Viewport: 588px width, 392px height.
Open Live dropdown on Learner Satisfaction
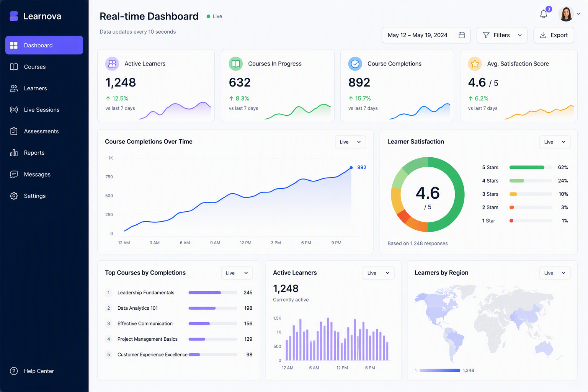tap(555, 142)
